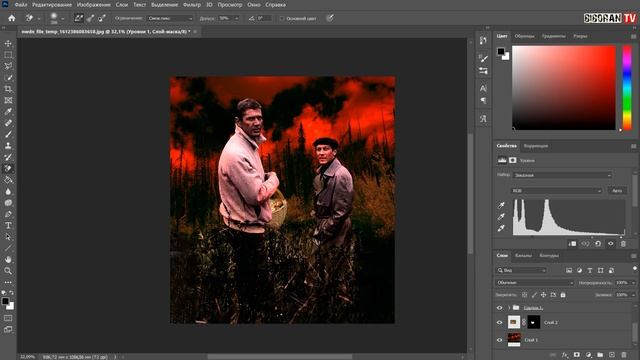Open the Фильтр menu

192,5
